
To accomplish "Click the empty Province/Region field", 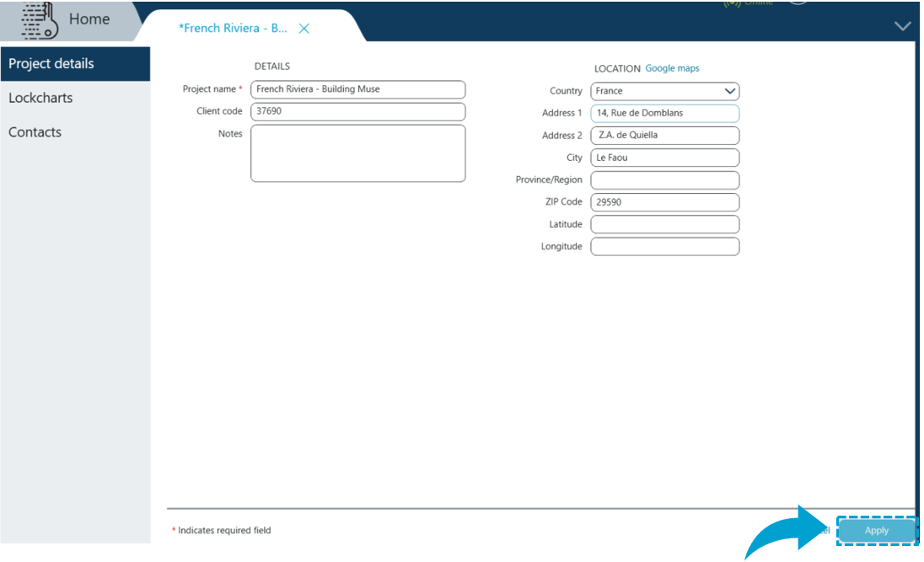I will [664, 180].
